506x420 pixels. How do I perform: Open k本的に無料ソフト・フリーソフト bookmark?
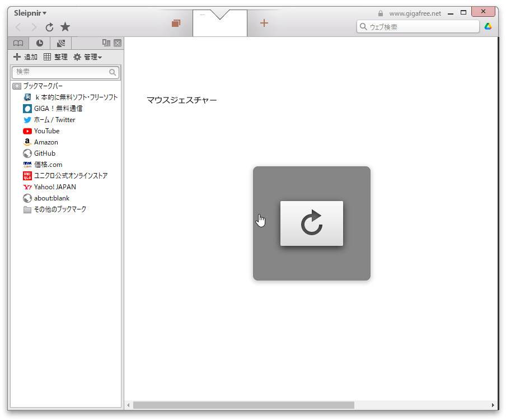(x=71, y=97)
